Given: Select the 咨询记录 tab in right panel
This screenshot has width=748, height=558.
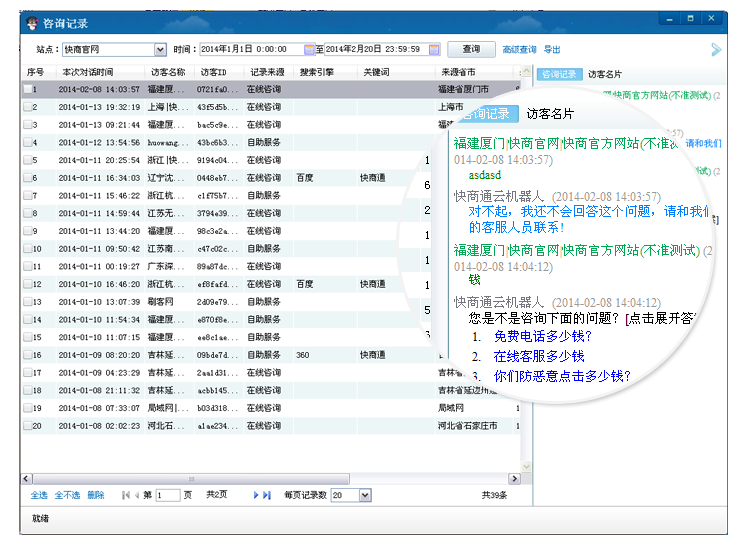Looking at the screenshot, I should [559, 74].
